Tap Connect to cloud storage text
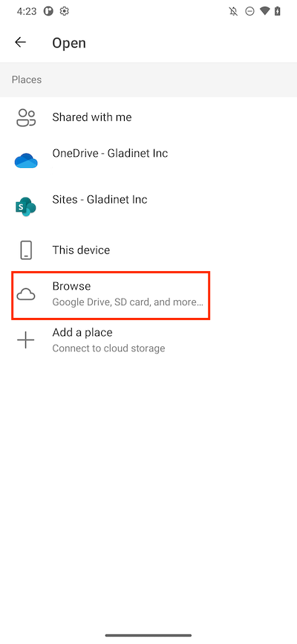This screenshot has width=297, height=644. tap(108, 348)
